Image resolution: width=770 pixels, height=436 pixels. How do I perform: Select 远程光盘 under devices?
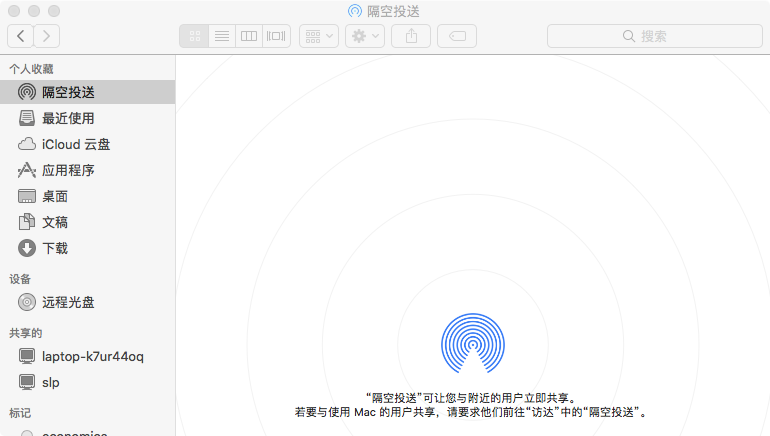tap(68, 302)
